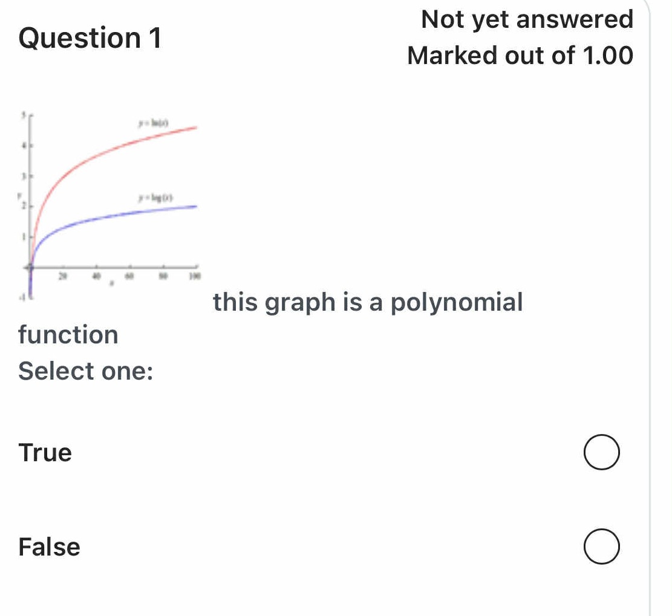Click the 100 mark on the x-axis

click(194, 274)
